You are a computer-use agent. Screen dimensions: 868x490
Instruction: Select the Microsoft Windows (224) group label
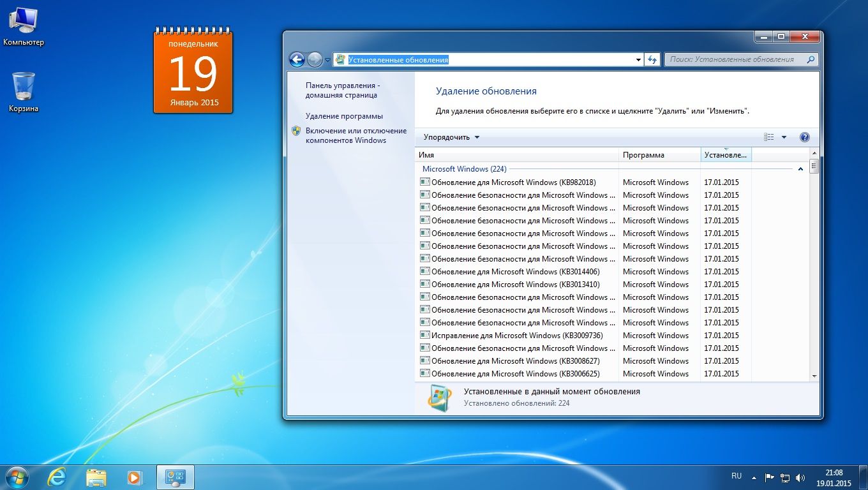tap(464, 169)
